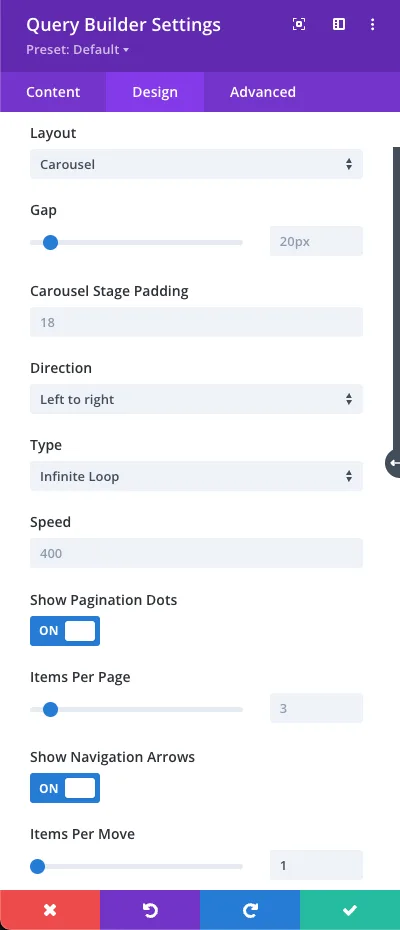Click the snap modal to sidebar icon
The image size is (400, 930).
[x=338, y=24]
